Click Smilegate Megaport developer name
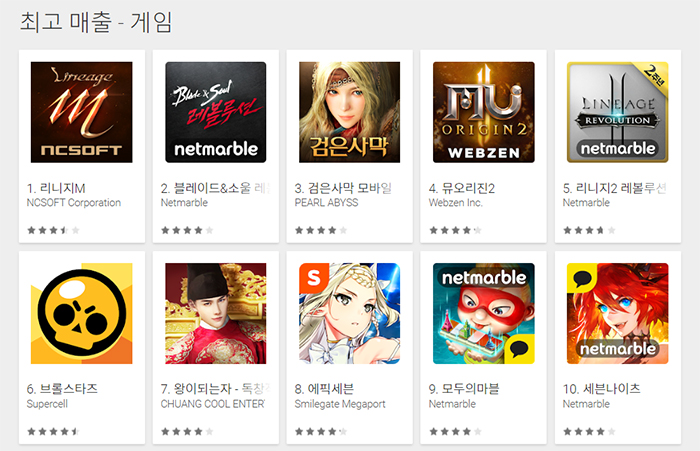Screen dimensions: 700x451 point(340,404)
